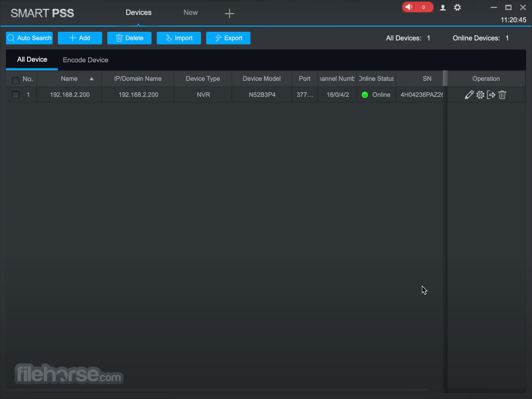
Task: Export device list with Export button
Action: point(228,38)
